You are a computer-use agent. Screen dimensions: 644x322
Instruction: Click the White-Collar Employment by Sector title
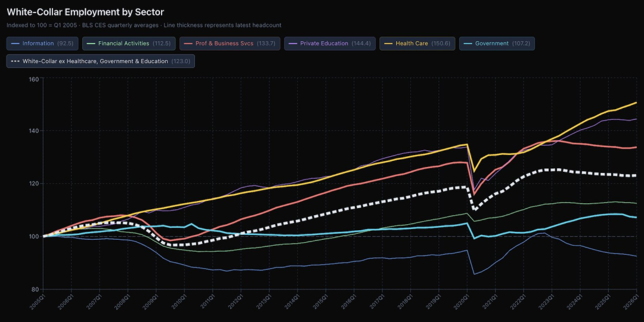click(x=85, y=12)
